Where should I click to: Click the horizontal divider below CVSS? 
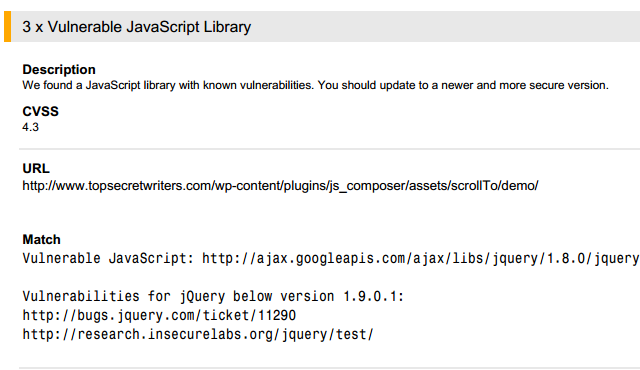(329, 149)
